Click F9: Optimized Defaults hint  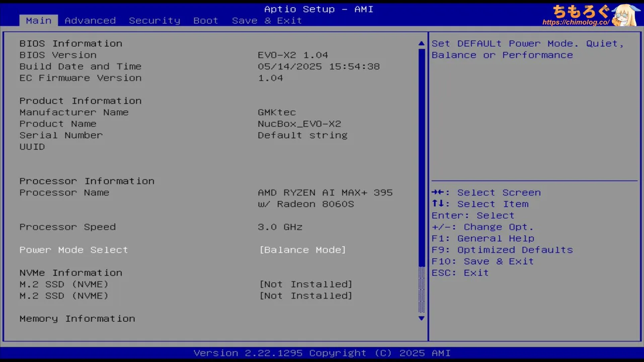click(x=502, y=250)
